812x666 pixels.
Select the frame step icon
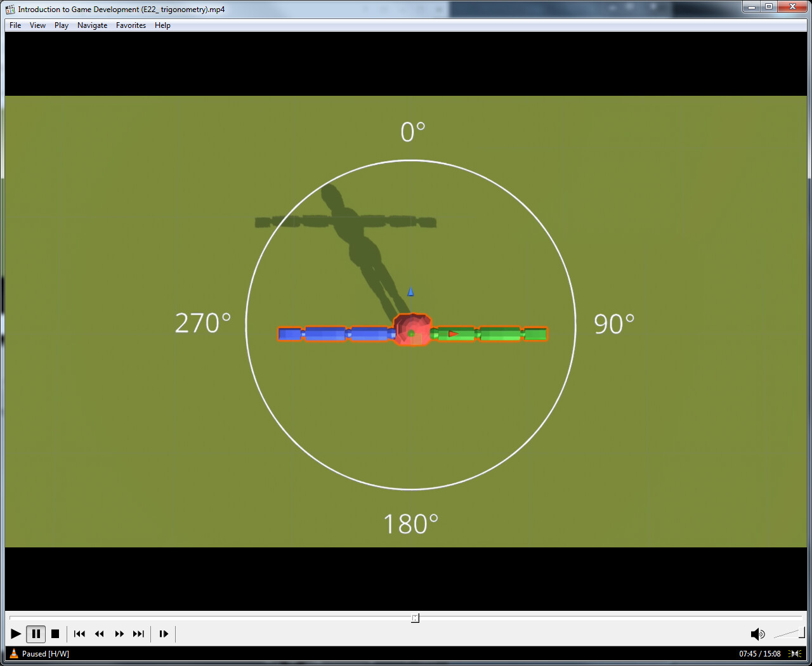tap(163, 634)
